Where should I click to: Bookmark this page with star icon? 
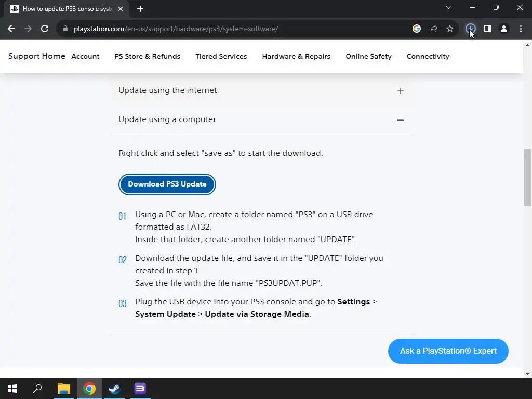click(450, 29)
